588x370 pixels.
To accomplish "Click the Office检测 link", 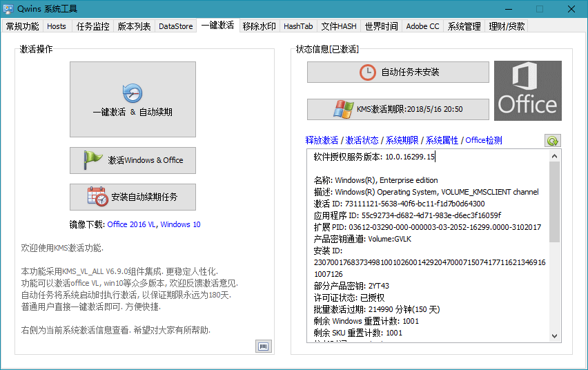I will 484,140.
